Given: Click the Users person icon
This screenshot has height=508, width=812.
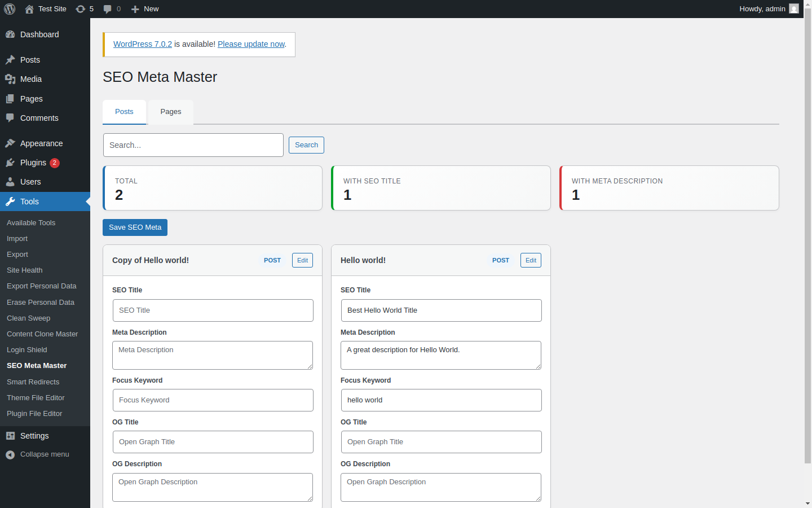Looking at the screenshot, I should coord(10,182).
